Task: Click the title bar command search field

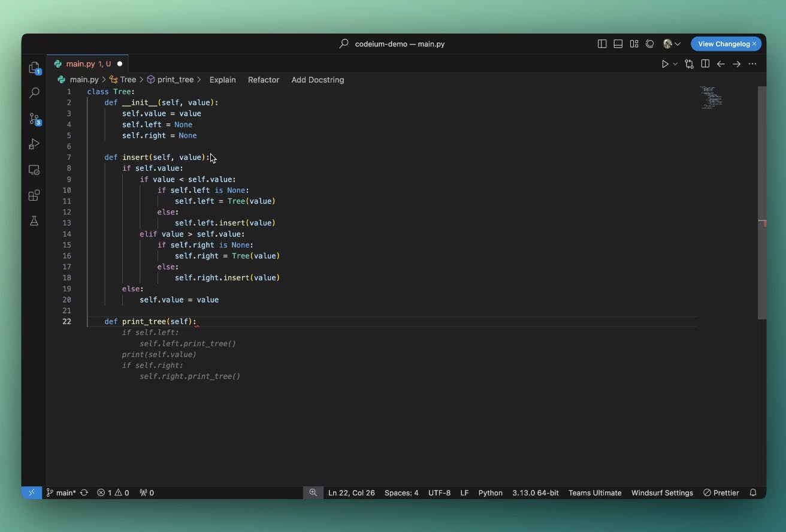Action: 400,44
